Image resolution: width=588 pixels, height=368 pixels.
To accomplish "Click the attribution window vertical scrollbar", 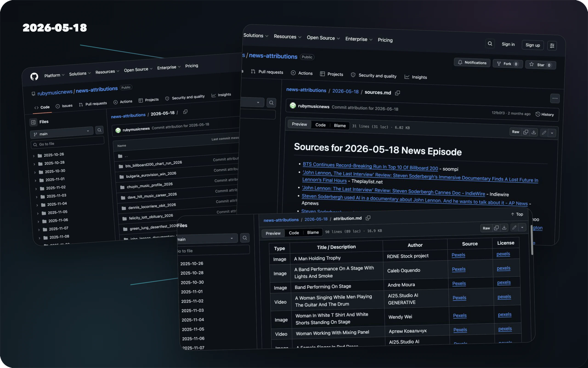I will (x=532, y=240).
